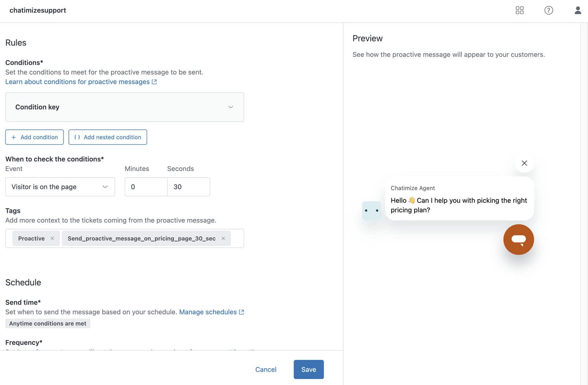The height and width of the screenshot is (385, 588).
Task: Click the Add nested condition button
Action: 108,137
